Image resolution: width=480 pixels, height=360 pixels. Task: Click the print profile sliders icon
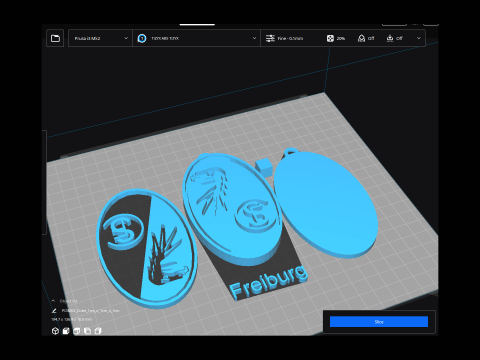[270, 38]
